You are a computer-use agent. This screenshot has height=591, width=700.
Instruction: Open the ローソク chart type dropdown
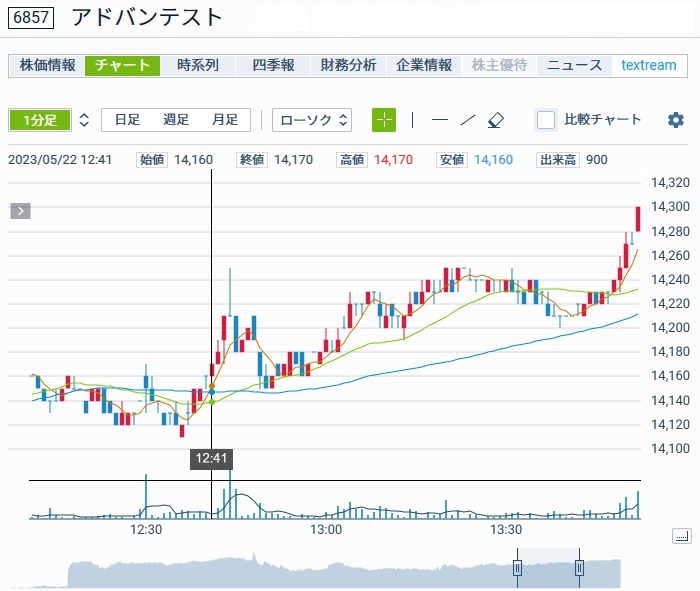312,120
